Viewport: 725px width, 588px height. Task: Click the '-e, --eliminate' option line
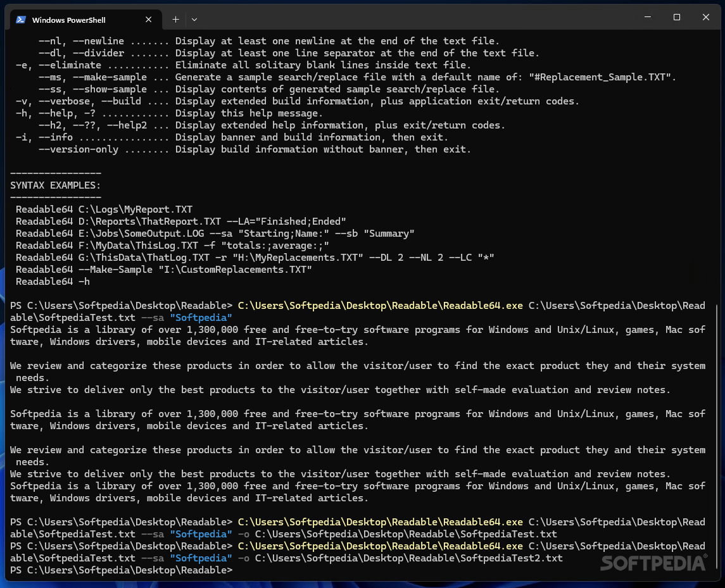[x=244, y=65]
